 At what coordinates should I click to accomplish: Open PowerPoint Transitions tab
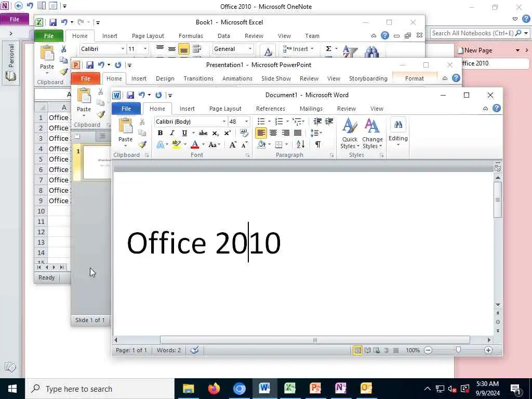click(x=198, y=78)
